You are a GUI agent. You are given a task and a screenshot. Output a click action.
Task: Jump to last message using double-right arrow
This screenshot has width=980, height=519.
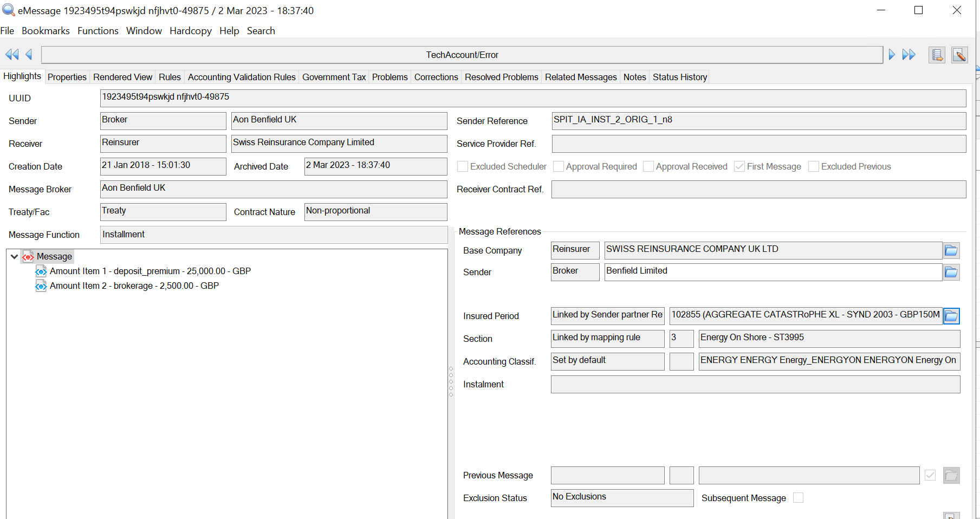pyautogui.click(x=909, y=55)
